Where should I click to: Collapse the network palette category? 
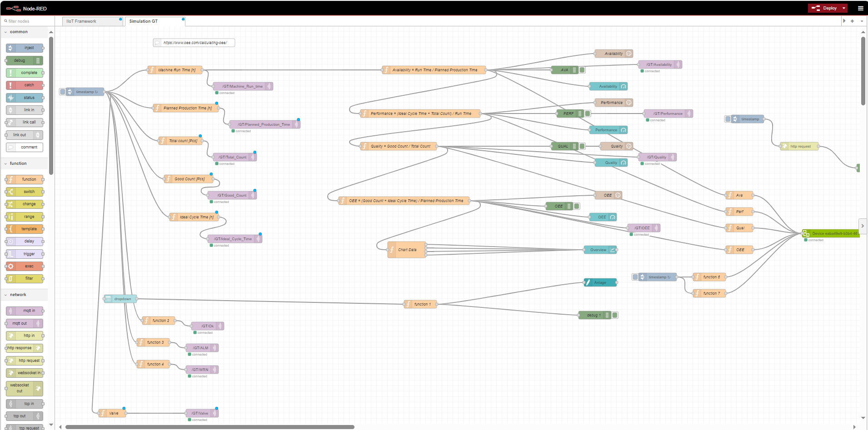[18, 295]
